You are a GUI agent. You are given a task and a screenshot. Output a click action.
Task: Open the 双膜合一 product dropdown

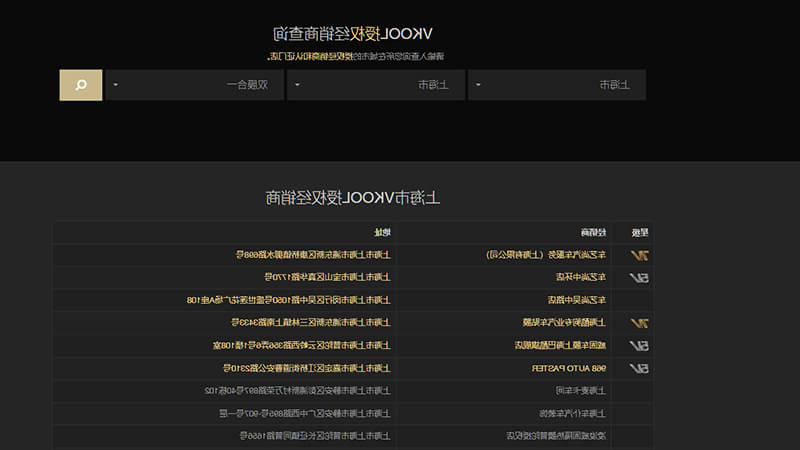194,85
